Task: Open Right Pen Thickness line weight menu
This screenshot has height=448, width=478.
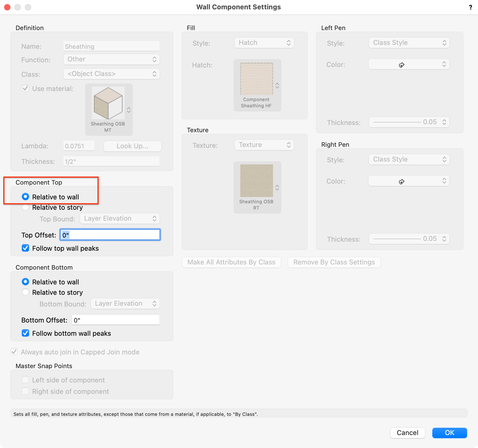Action: tap(409, 239)
